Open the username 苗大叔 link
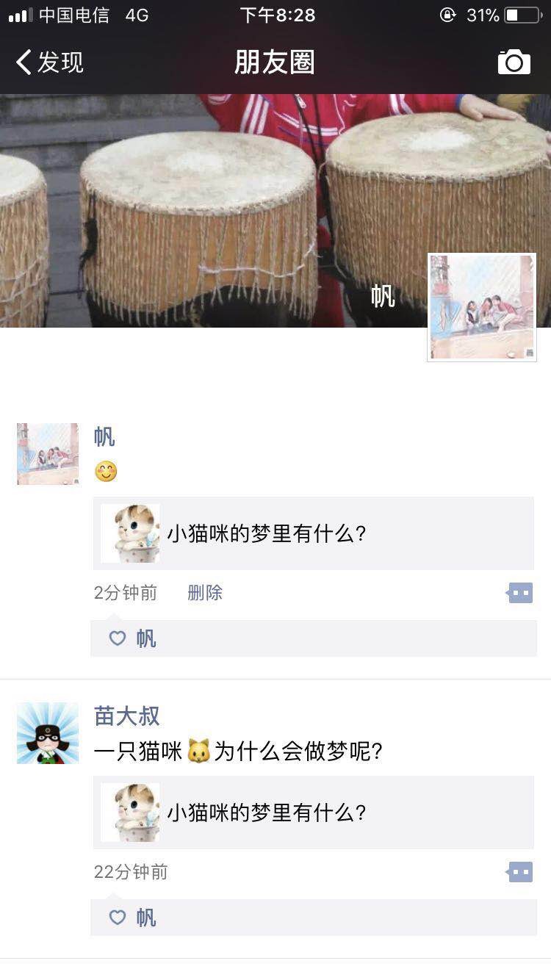Screen dimensions: 551x980 click(127, 716)
